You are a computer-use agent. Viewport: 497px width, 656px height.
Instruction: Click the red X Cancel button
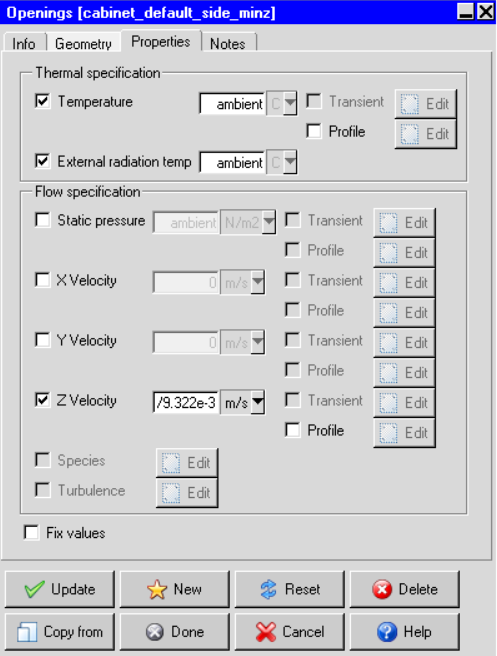(x=289, y=632)
